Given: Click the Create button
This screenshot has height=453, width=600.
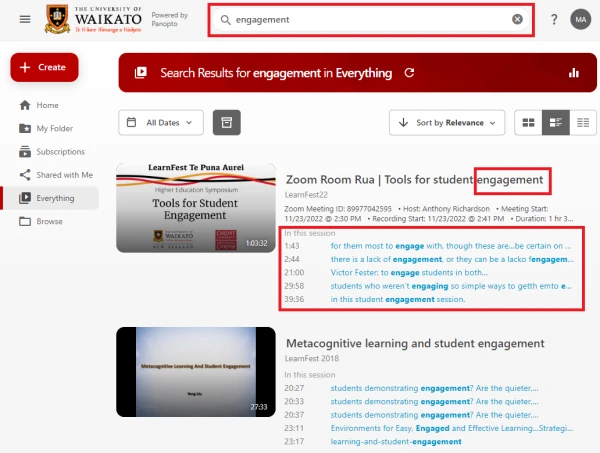Looking at the screenshot, I should pos(44,67).
